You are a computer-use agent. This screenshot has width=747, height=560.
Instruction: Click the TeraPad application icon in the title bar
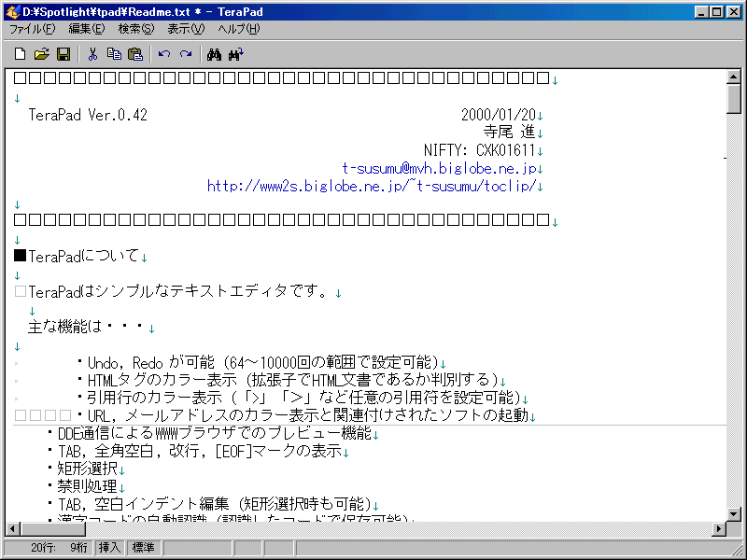click(13, 12)
